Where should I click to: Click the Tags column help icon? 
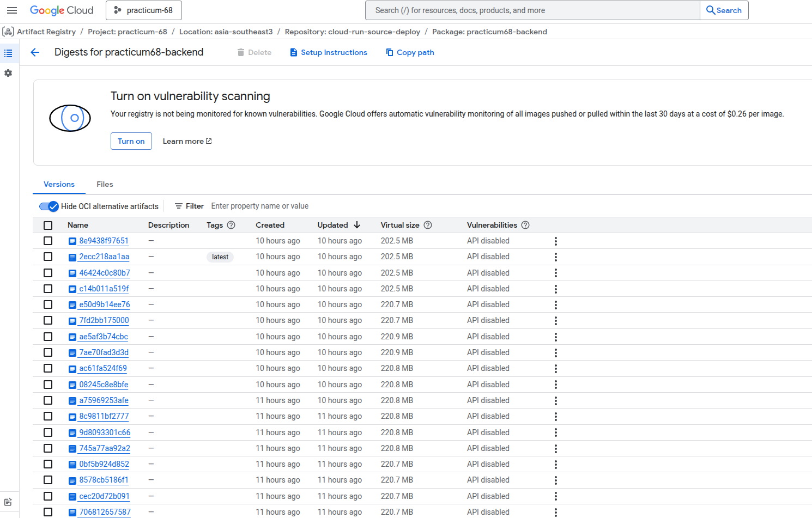tap(231, 225)
